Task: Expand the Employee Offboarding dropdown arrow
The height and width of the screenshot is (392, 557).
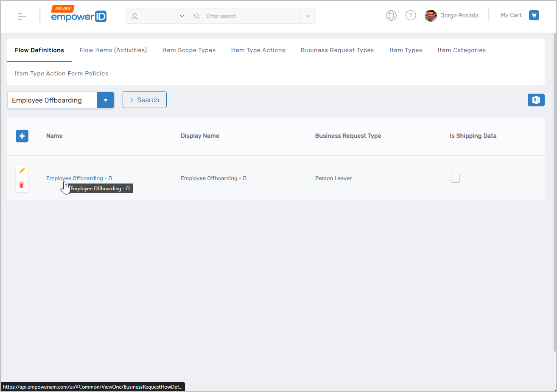Action: tap(106, 100)
